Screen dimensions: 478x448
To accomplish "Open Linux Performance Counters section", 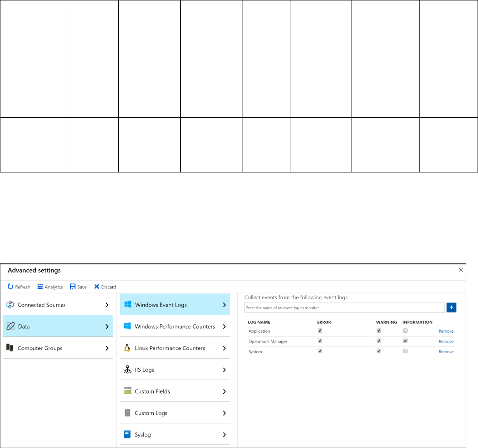I will coord(175,348).
